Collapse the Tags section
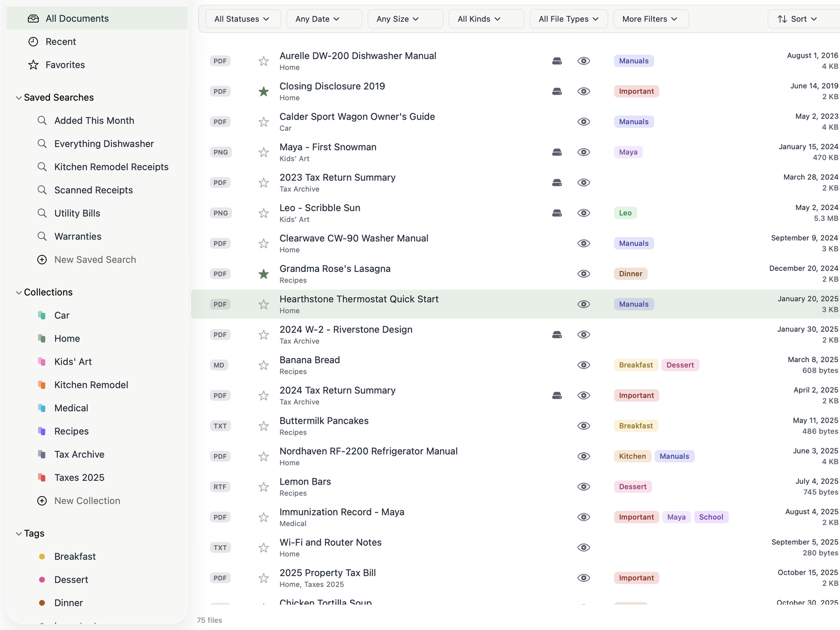Viewport: 840px width, 630px height. (x=19, y=533)
